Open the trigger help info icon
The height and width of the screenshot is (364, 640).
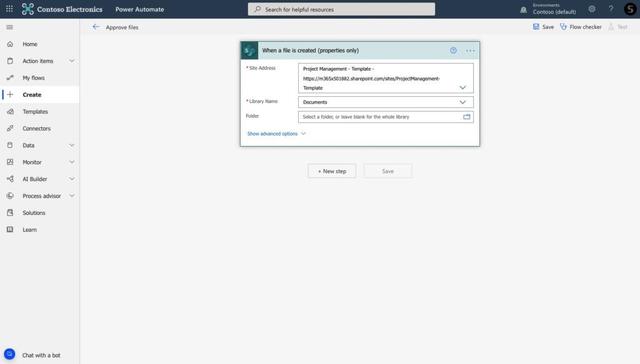click(x=454, y=51)
